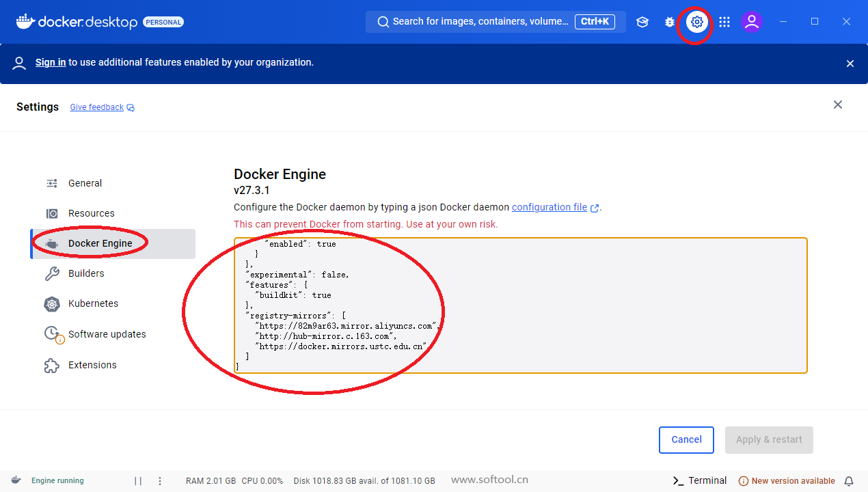Open Settings via the gear icon

tap(696, 22)
